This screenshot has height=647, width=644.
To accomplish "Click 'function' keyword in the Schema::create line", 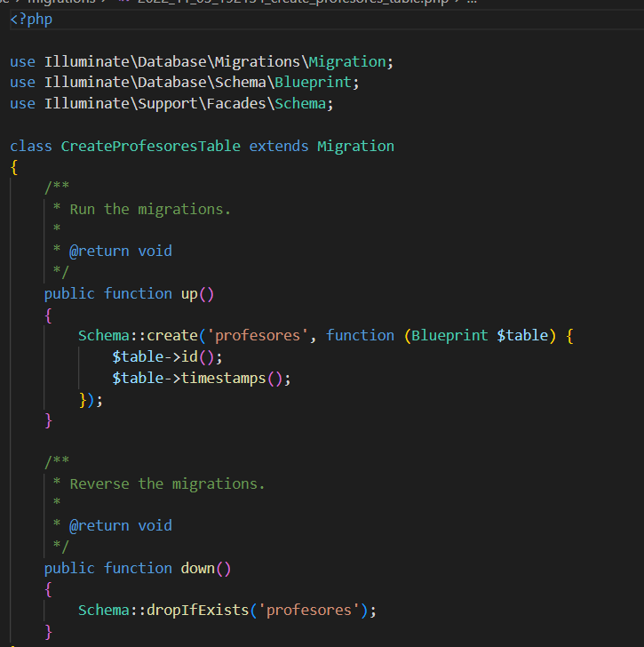I will coord(360,335).
